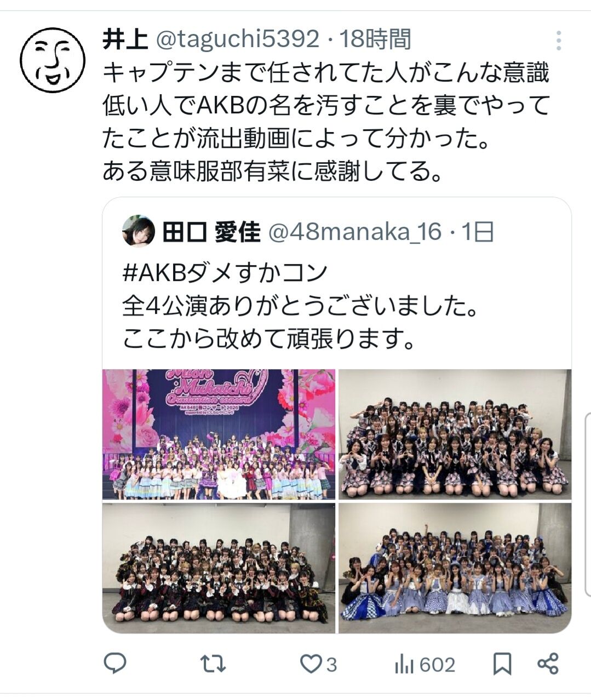Image resolution: width=591 pixels, height=700 pixels.
Task: Open 田口 愛佳's small profile avatar
Action: tap(138, 231)
